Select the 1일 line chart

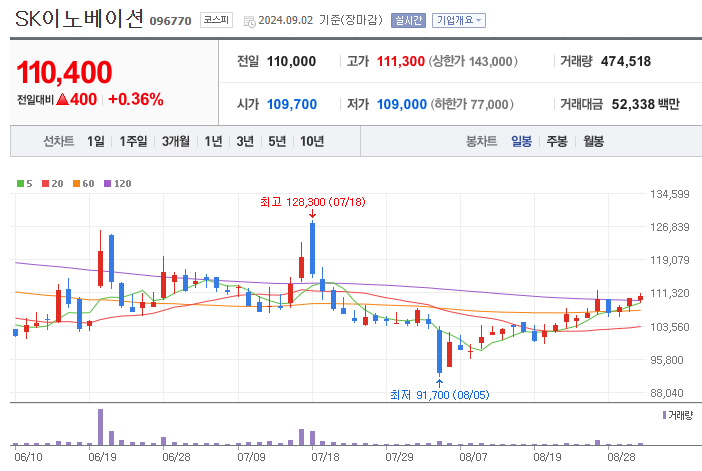pos(96,141)
